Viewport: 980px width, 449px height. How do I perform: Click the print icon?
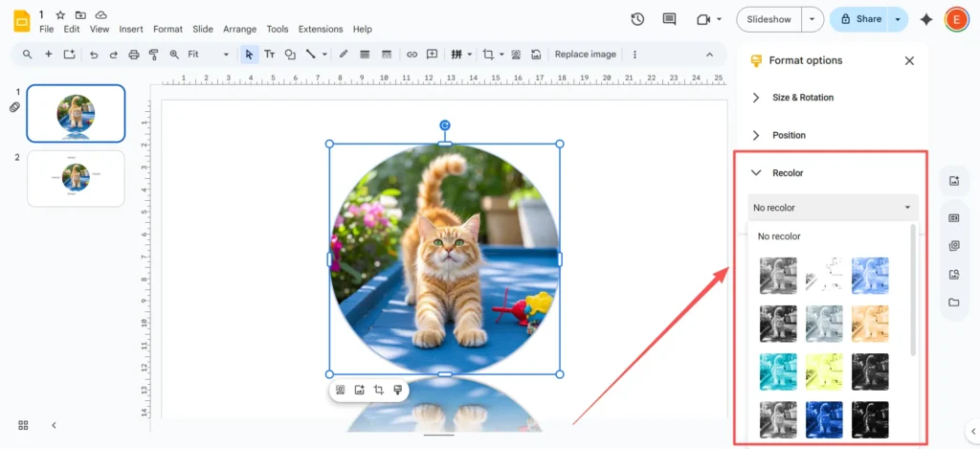(133, 55)
